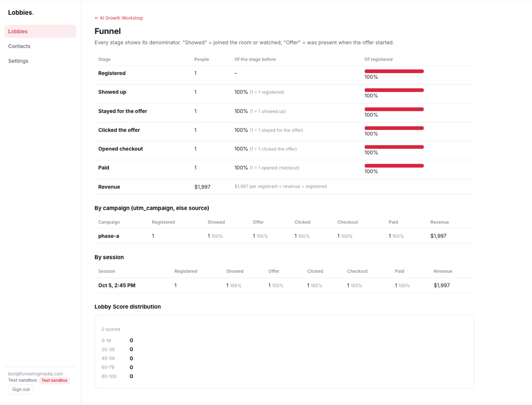Select the Opened checkout stage label

[121, 149]
